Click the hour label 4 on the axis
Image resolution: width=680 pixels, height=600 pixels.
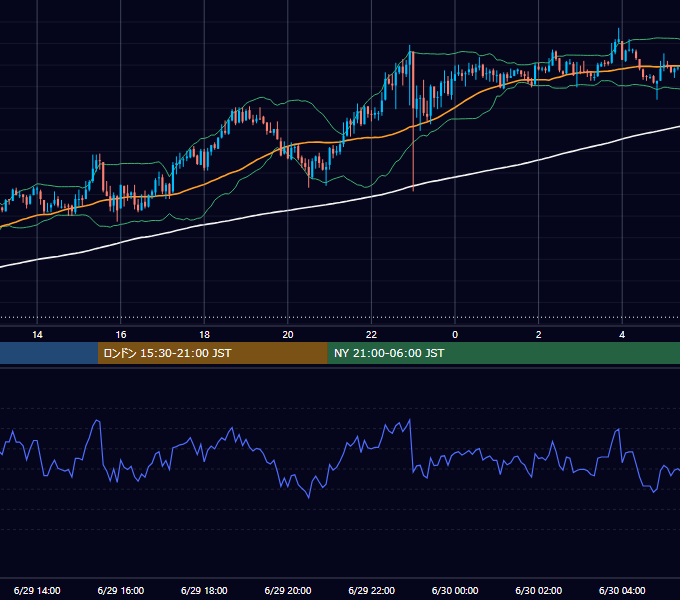[x=622, y=335]
